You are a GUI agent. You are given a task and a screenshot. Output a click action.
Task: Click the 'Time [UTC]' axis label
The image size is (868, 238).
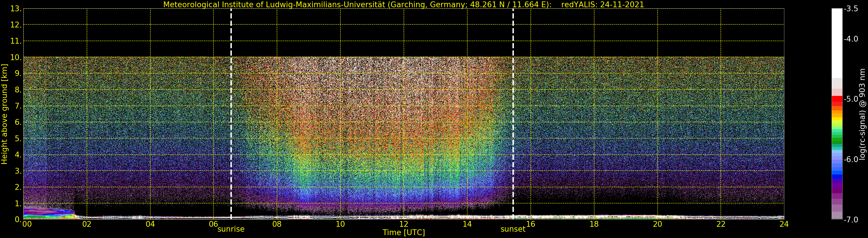point(403,233)
